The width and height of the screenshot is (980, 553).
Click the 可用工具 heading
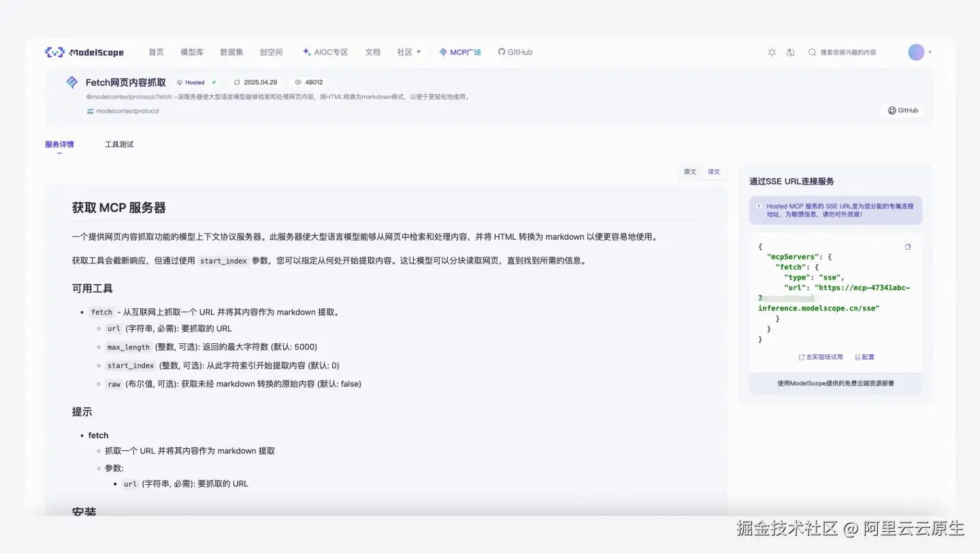93,288
